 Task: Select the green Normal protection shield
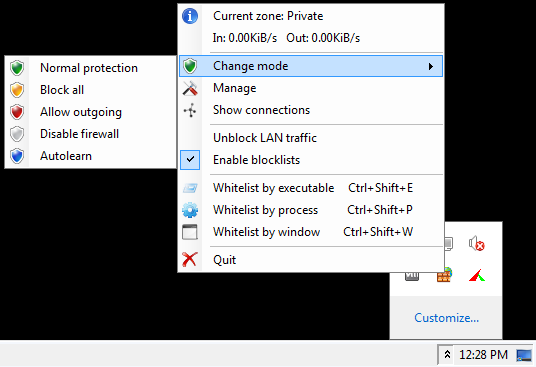(x=17, y=68)
